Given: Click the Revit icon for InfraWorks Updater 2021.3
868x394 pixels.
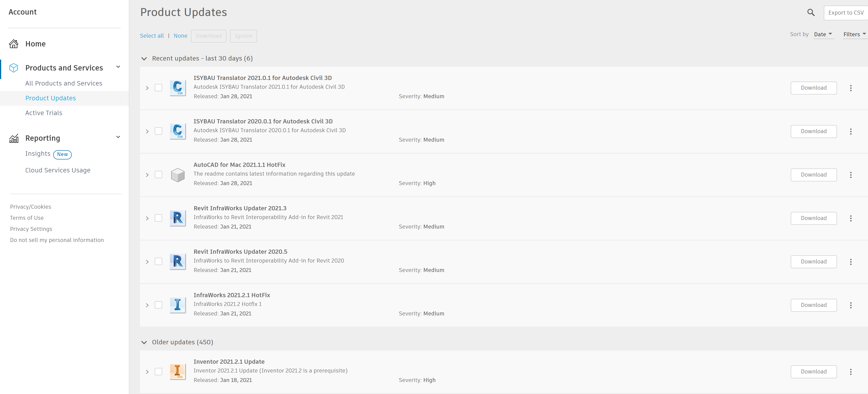Looking at the screenshot, I should [x=178, y=218].
